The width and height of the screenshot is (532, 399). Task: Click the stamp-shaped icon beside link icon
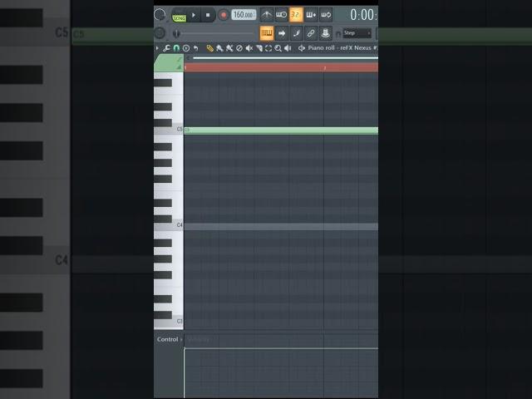[x=326, y=33]
